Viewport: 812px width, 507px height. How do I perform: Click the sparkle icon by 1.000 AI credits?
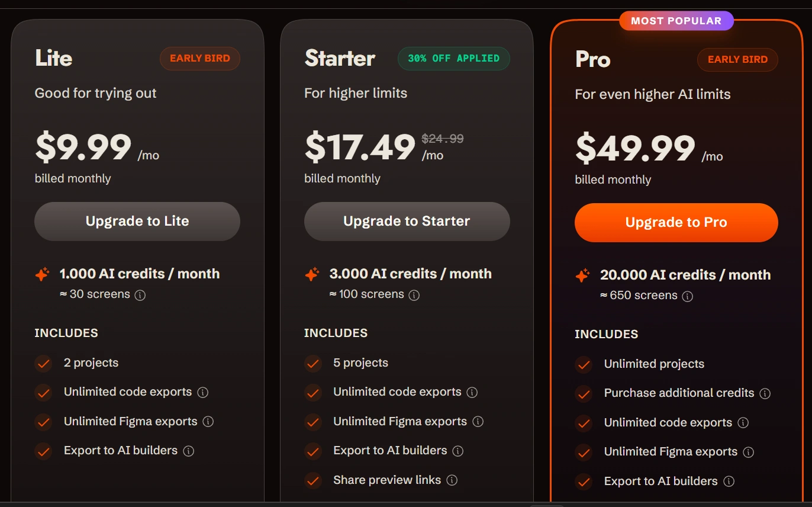42,274
